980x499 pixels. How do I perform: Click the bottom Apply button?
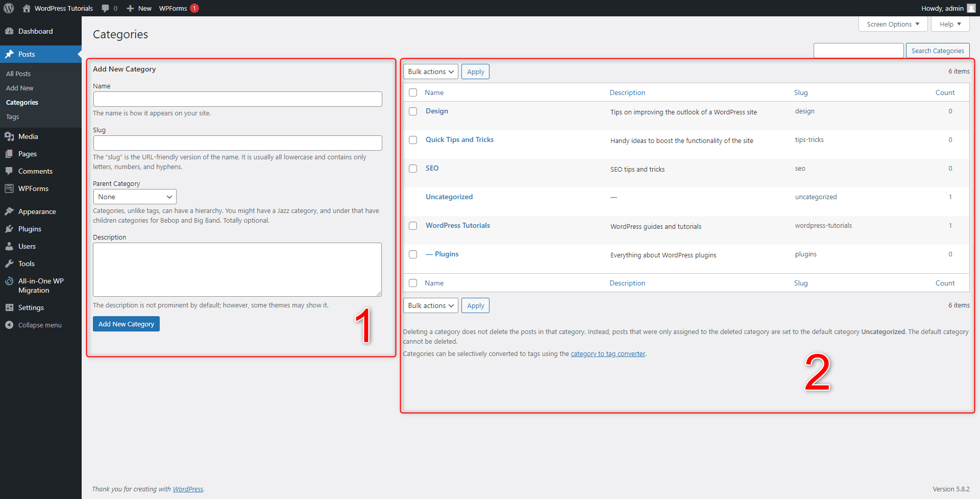(475, 305)
